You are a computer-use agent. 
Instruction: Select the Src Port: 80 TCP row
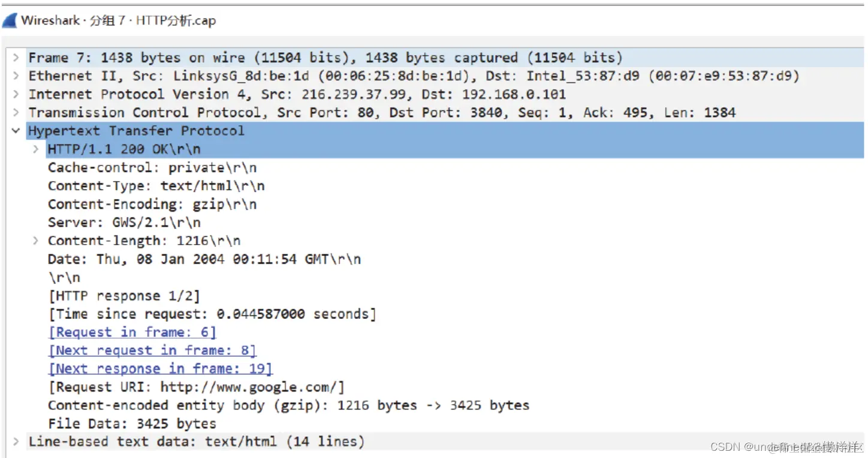point(382,113)
